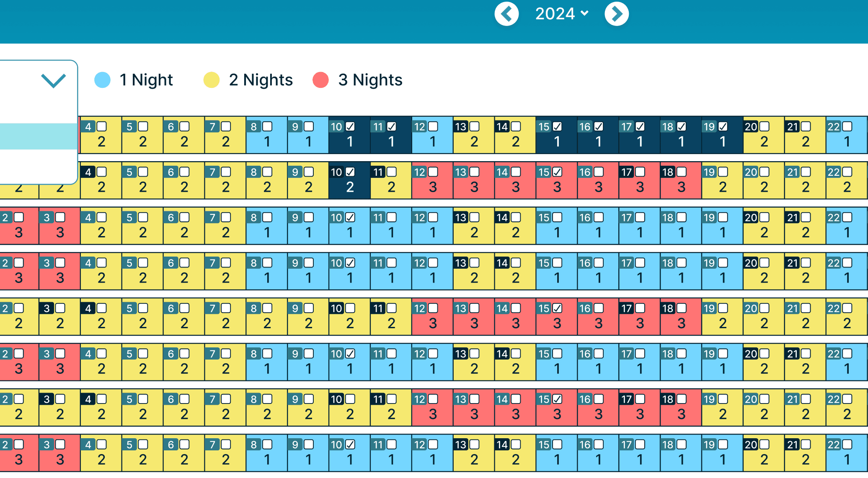Click the yellow 2 Nights legend dot
Screen dimensions: 868x478
(x=211, y=80)
